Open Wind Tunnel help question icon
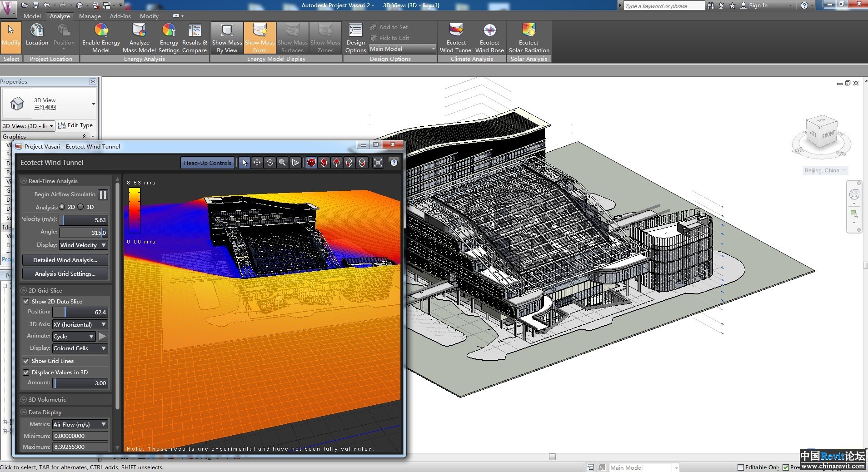This screenshot has width=868, height=472. click(394, 163)
